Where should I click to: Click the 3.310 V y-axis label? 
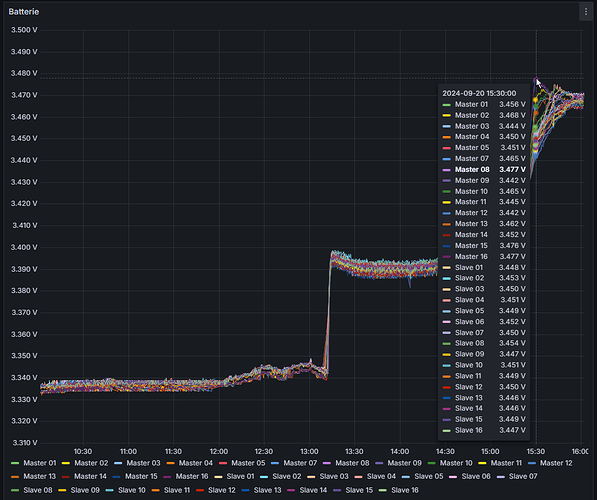(25, 442)
